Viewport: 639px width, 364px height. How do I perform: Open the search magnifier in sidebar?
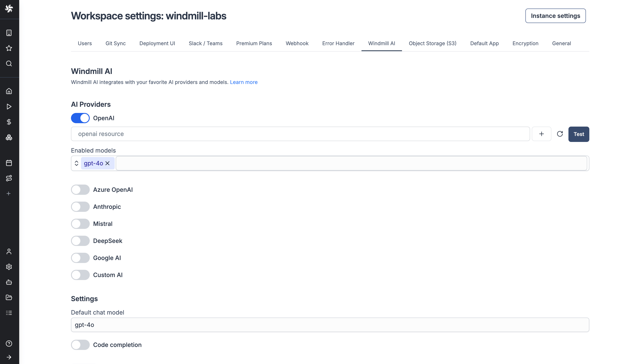coord(9,64)
